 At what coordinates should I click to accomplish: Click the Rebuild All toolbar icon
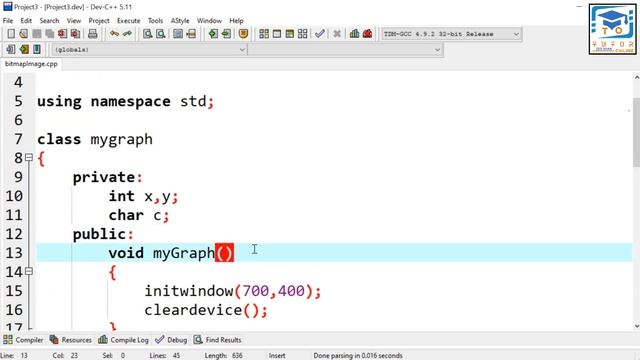pyautogui.click(x=302, y=34)
